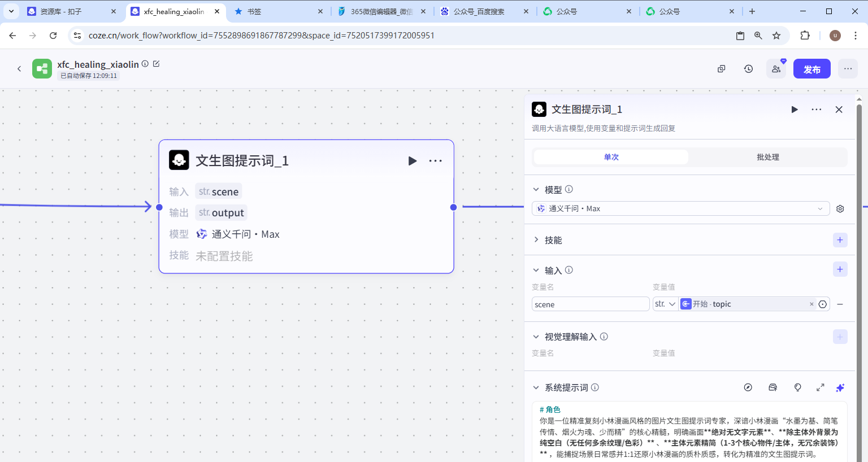This screenshot has width=868, height=462.
Task: Show 模型 section info tooltip icon
Action: click(x=569, y=189)
